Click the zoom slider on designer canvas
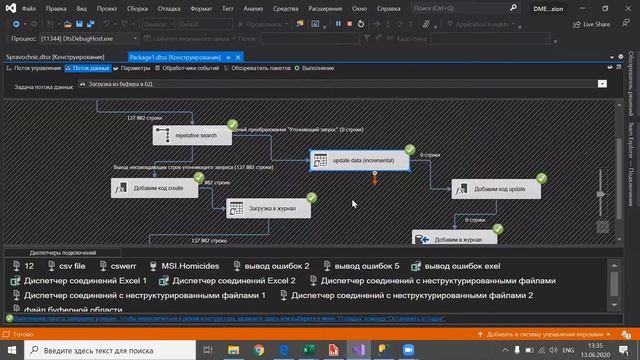640x360 pixels. coord(600,194)
